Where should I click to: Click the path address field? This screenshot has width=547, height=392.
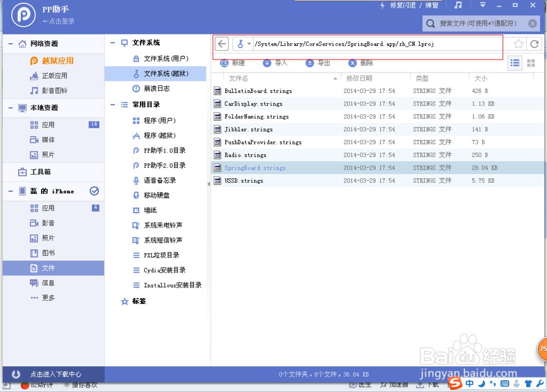(x=381, y=44)
